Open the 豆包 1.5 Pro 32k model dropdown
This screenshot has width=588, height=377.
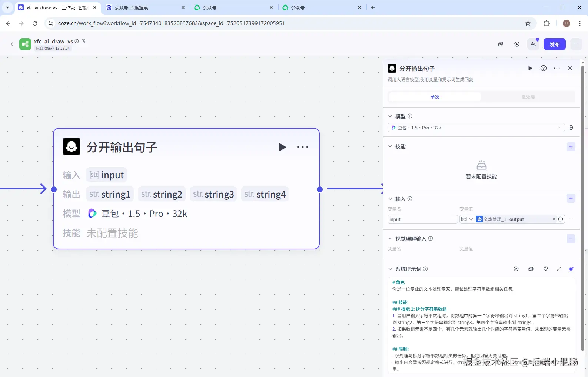tap(476, 128)
